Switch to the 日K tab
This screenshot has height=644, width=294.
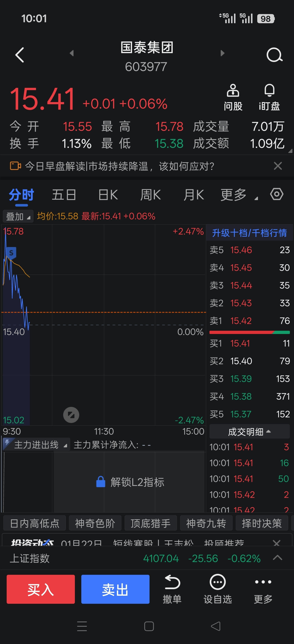coord(108,195)
